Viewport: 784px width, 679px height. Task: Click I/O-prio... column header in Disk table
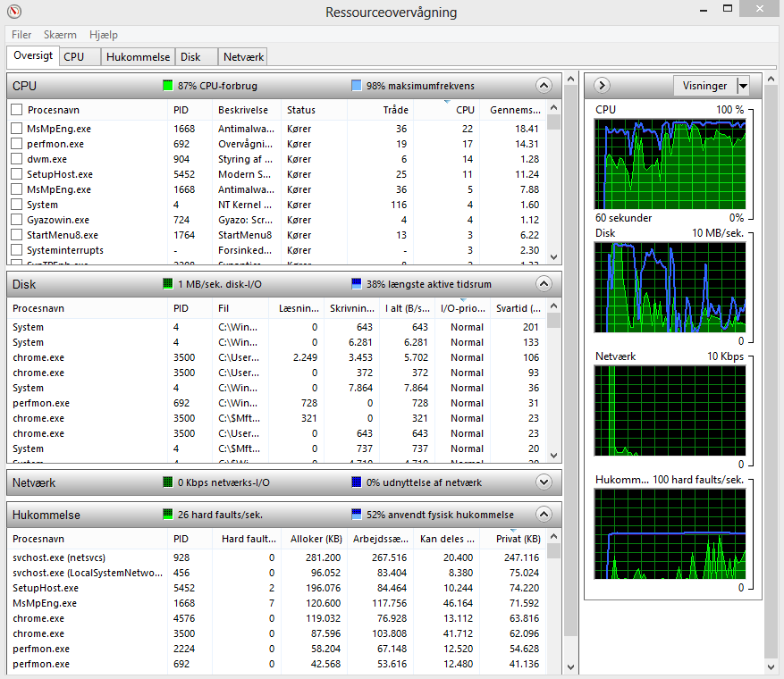(463, 308)
